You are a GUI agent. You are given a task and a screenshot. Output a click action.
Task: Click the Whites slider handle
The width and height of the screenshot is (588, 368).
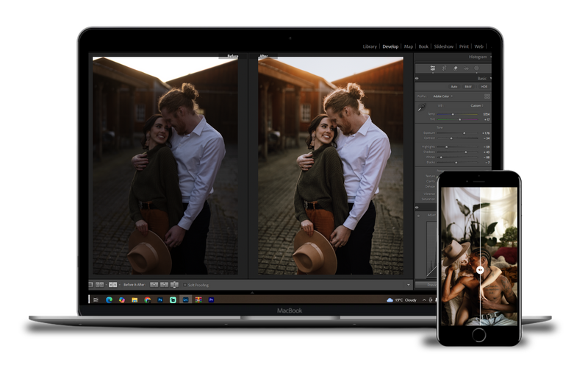pos(441,158)
